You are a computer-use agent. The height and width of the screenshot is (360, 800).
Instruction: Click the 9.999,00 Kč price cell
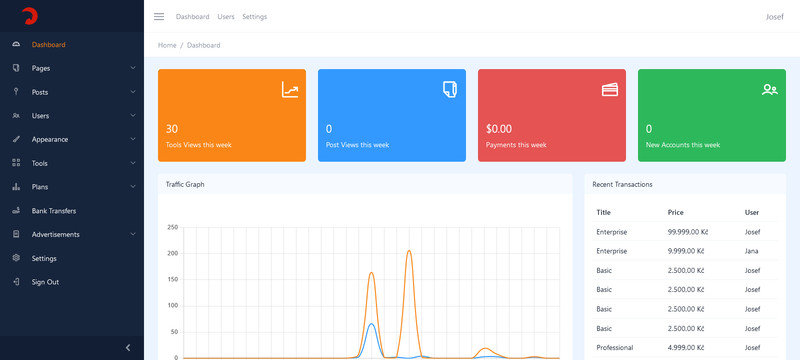pyautogui.click(x=686, y=251)
